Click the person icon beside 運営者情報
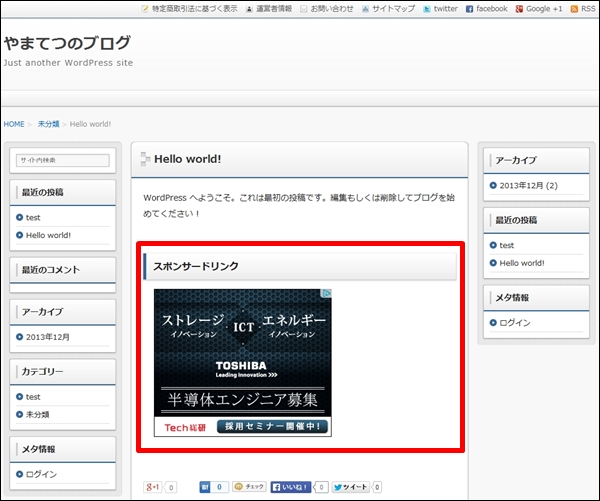This screenshot has height=501, width=600. 249,9
